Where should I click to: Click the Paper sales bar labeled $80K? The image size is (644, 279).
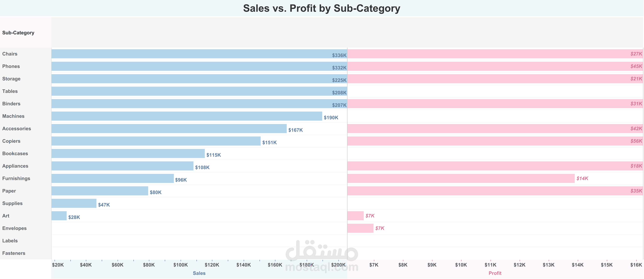[100, 191]
